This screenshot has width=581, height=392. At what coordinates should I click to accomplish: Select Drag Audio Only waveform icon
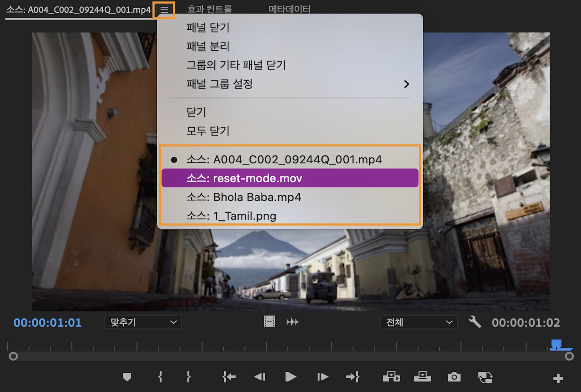(x=292, y=322)
